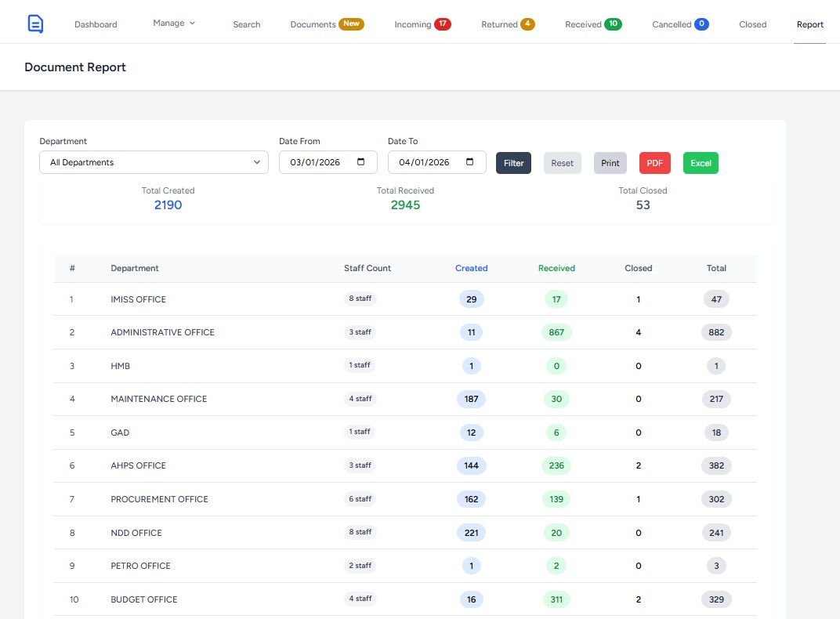Open the All Departments dropdown
The width and height of the screenshot is (840, 619).
tap(154, 162)
